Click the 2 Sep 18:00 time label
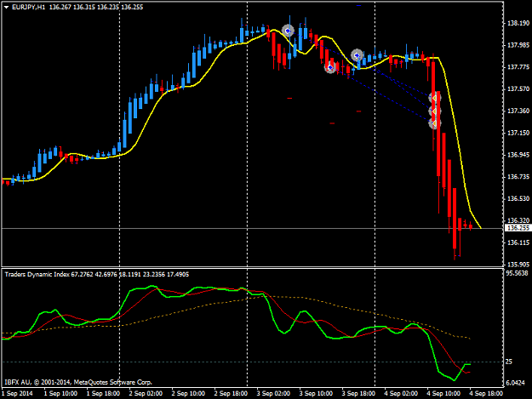Image resolution: width=532 pixels, height=399 pixels. [231, 393]
